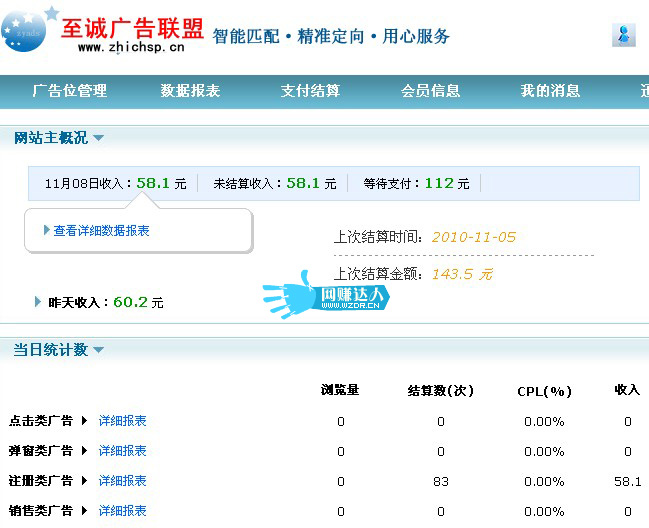The image size is (649, 528).
Task: Select 会员信息 in the navigation bar
Action: [430, 91]
